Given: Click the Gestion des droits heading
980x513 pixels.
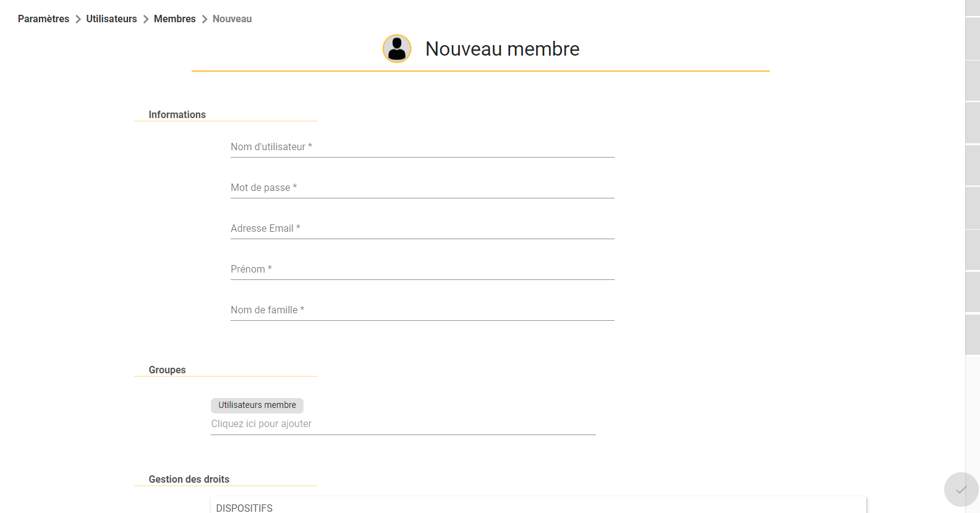Looking at the screenshot, I should tap(189, 480).
